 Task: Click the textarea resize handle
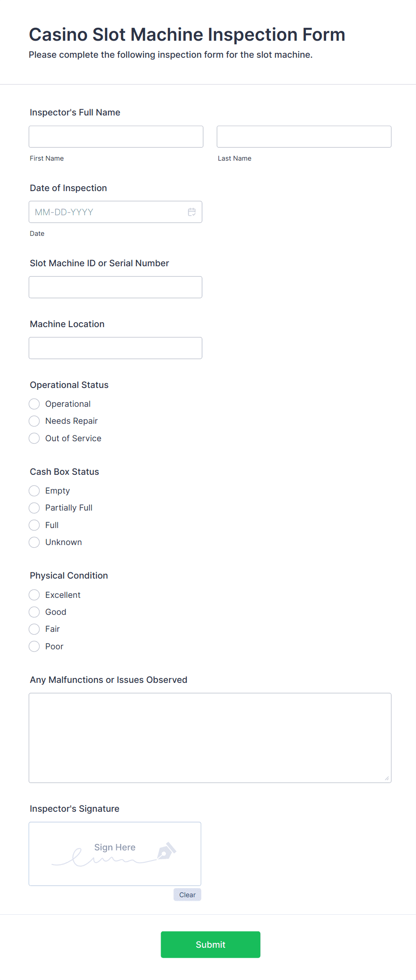(x=386, y=778)
